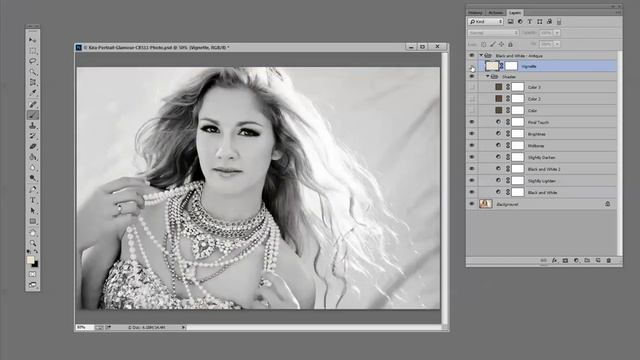Create a new group folder icon

tap(587, 260)
